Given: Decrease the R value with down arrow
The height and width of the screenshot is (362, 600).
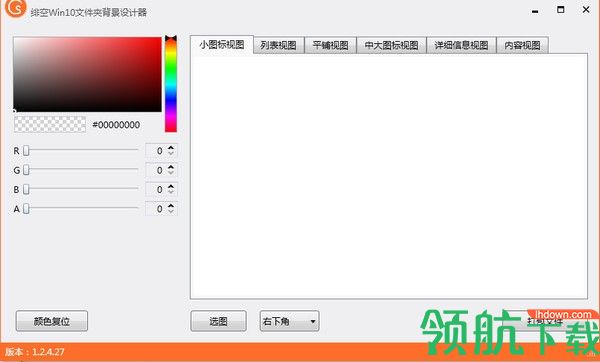Looking at the screenshot, I should [171, 154].
